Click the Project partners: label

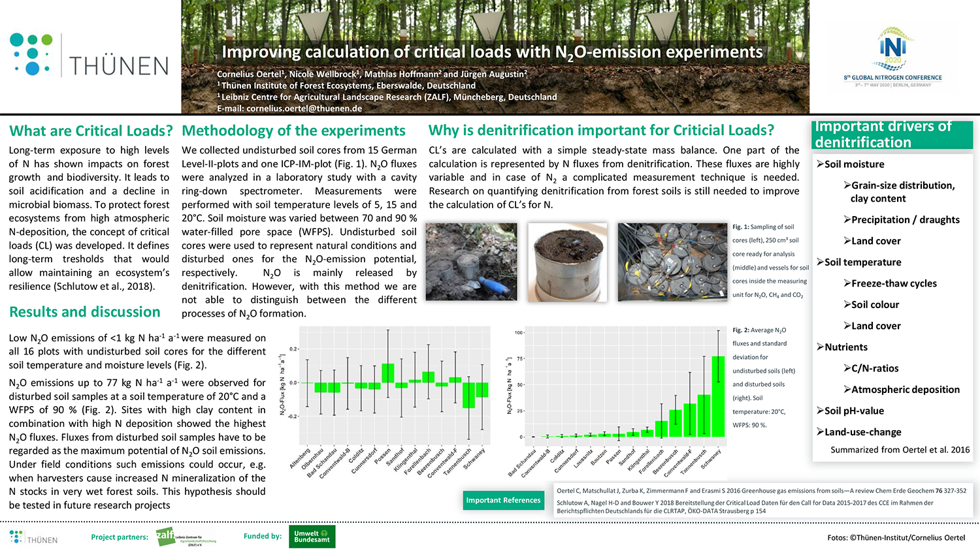[x=120, y=537]
